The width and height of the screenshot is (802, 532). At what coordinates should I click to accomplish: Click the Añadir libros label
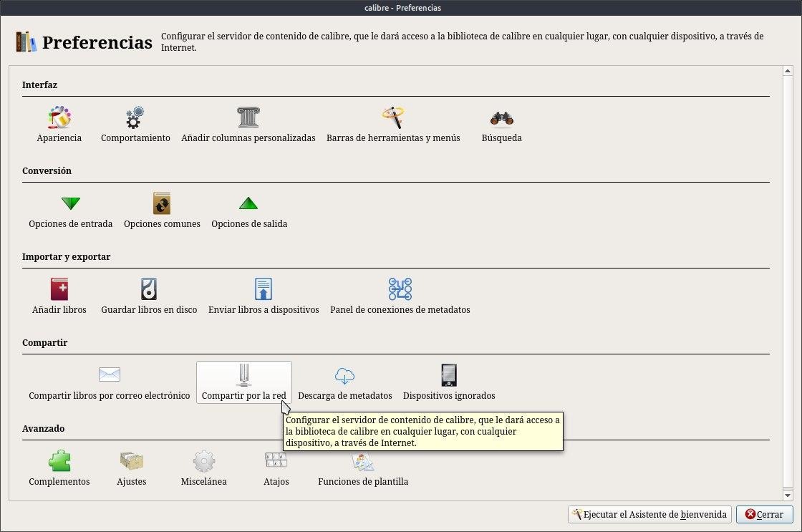coord(59,309)
